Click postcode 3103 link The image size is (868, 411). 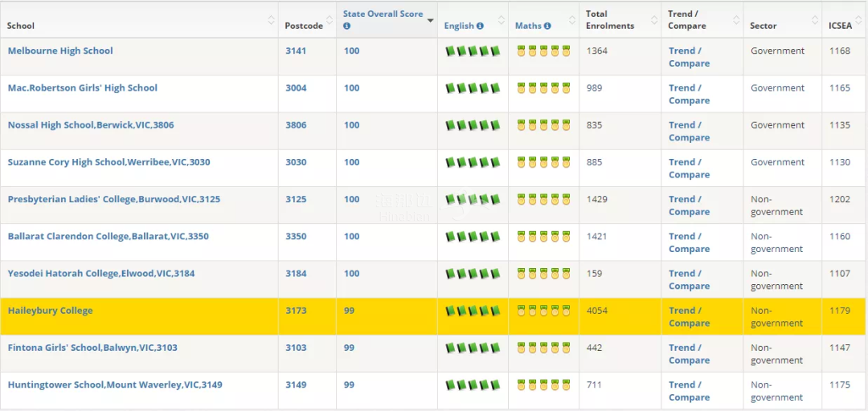296,348
